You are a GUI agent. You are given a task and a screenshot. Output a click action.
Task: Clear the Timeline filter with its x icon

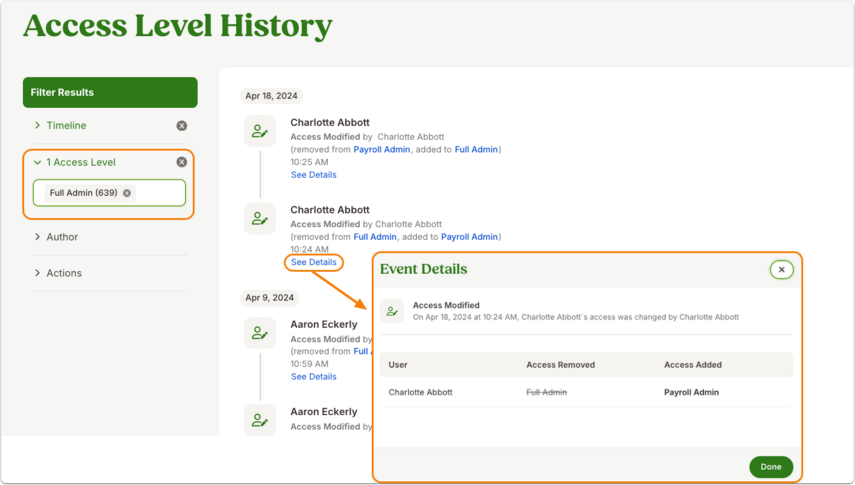point(182,126)
